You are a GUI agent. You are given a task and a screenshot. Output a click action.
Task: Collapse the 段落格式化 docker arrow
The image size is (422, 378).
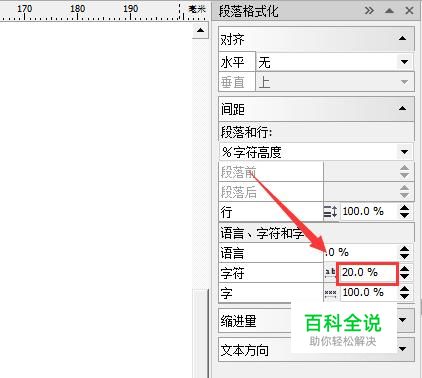[x=389, y=11]
